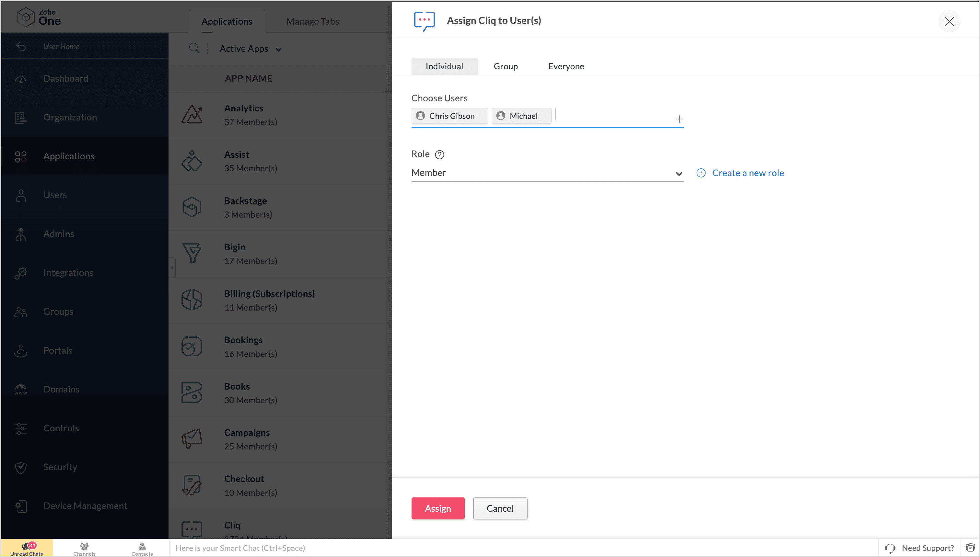The height and width of the screenshot is (557, 980).
Task: Click the Backstage app icon
Action: pyautogui.click(x=192, y=207)
